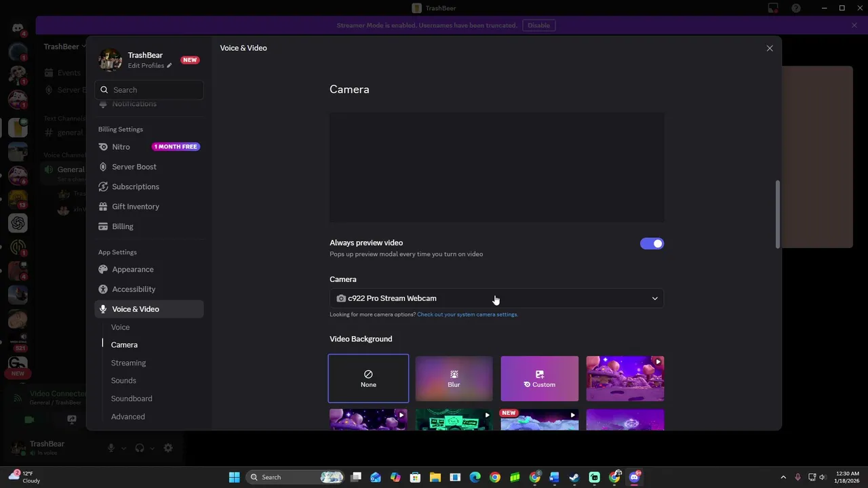Viewport: 868px width, 488px height.
Task: Click the Gift Inventory gift icon
Action: [103, 206]
